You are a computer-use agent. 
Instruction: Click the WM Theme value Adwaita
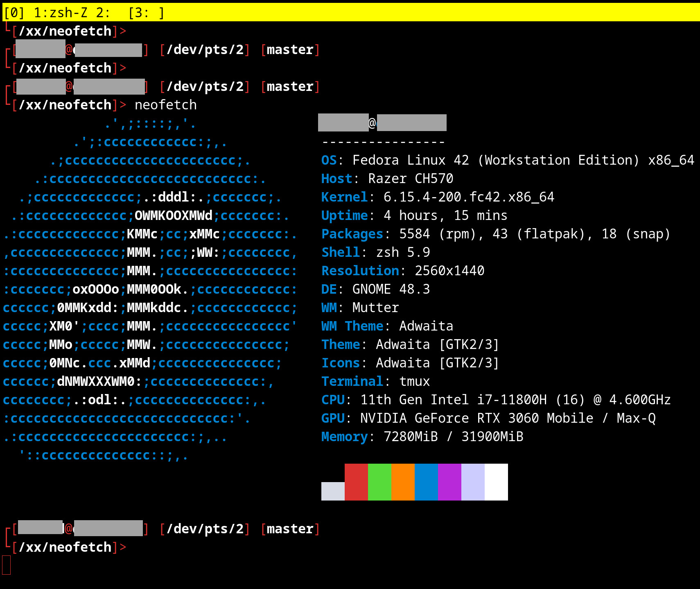(426, 326)
